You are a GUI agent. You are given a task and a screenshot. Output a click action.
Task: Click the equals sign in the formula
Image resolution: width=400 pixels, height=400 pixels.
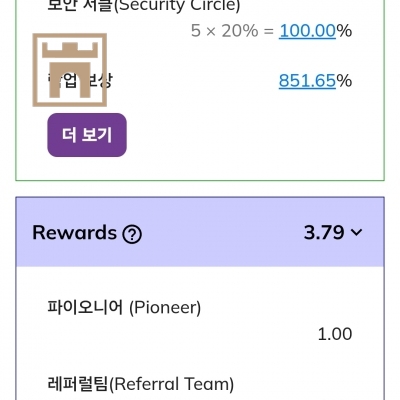269,31
